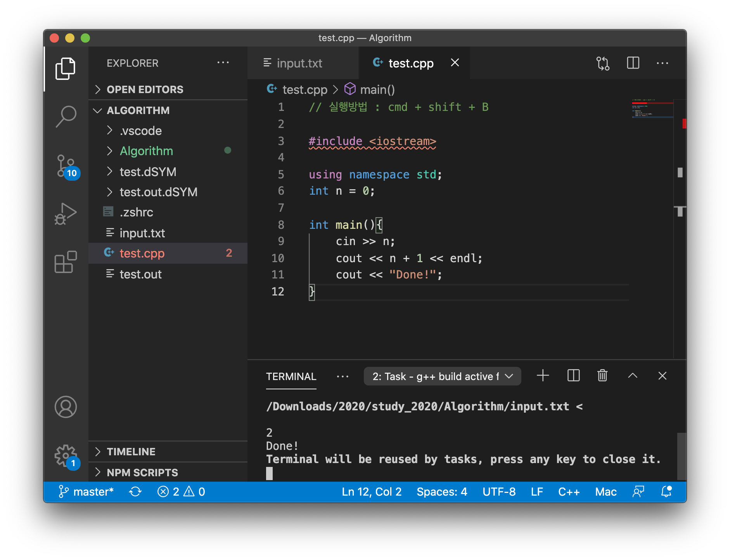Viewport: 730px width, 560px height.
Task: Click the Accounts icon in activity bar
Action: pyautogui.click(x=66, y=407)
